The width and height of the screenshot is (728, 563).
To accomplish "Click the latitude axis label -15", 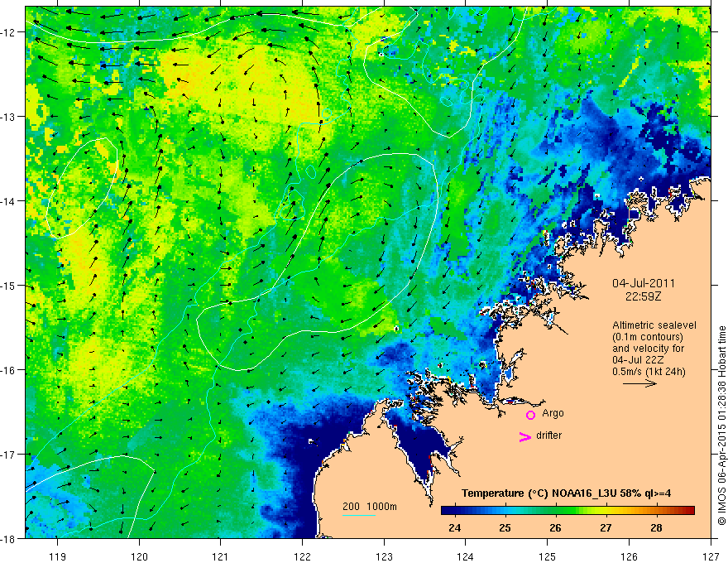I will pyautogui.click(x=8, y=285).
